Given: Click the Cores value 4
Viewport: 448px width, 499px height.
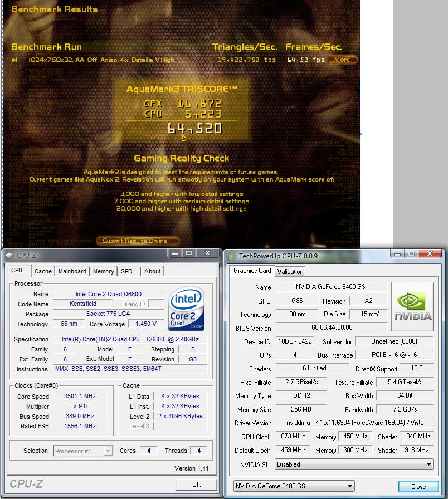Looking at the screenshot, I should click(149, 451).
